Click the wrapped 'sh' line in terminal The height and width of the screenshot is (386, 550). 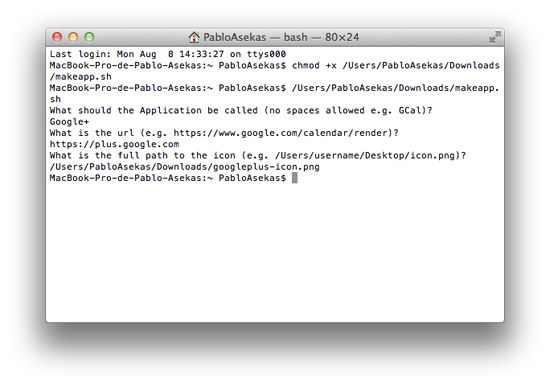(x=55, y=99)
